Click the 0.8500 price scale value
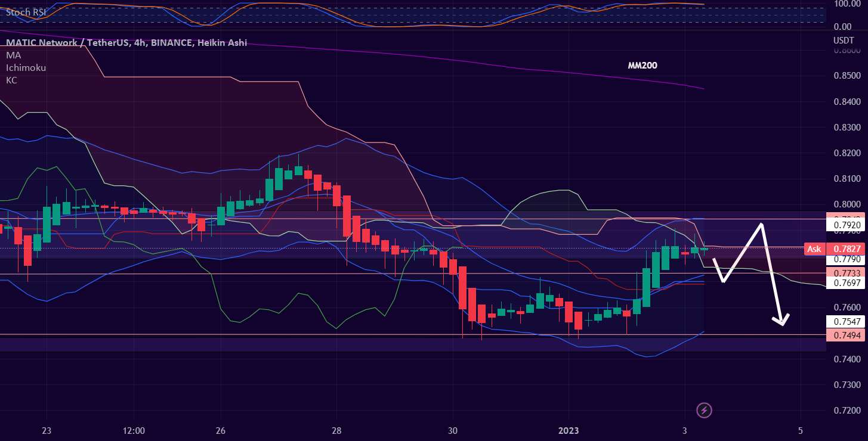This screenshot has width=868, height=441. [x=846, y=76]
